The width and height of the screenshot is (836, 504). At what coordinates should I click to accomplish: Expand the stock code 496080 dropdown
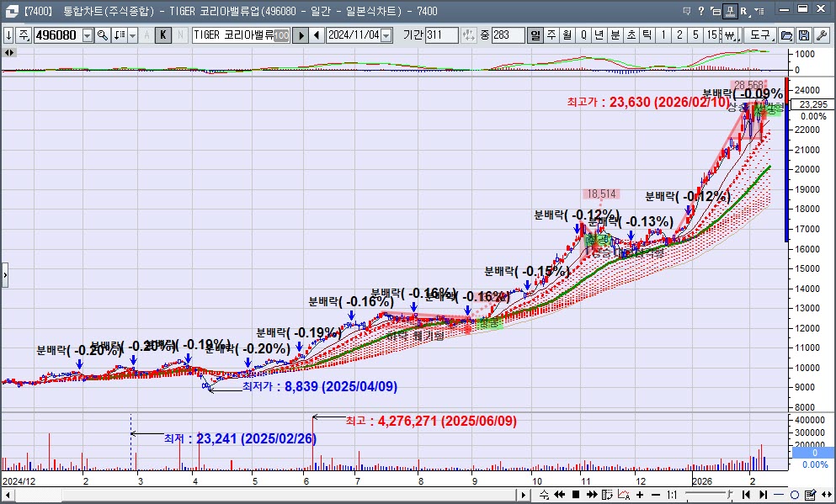[88, 35]
